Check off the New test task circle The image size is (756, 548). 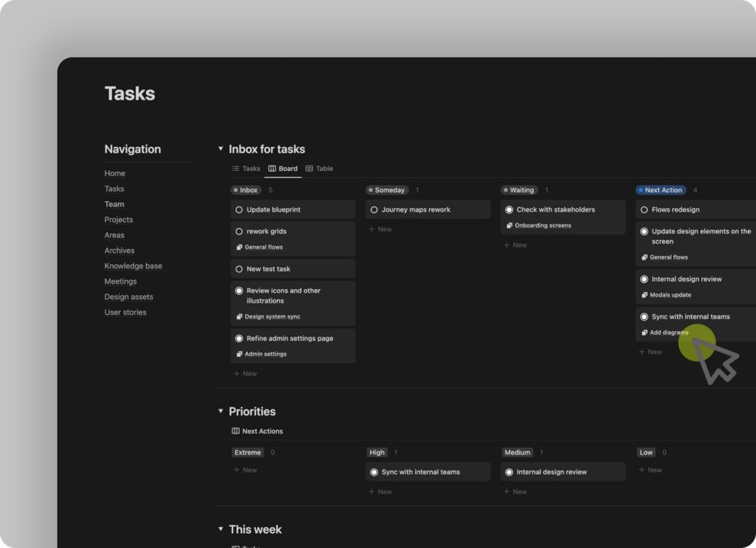tap(239, 269)
